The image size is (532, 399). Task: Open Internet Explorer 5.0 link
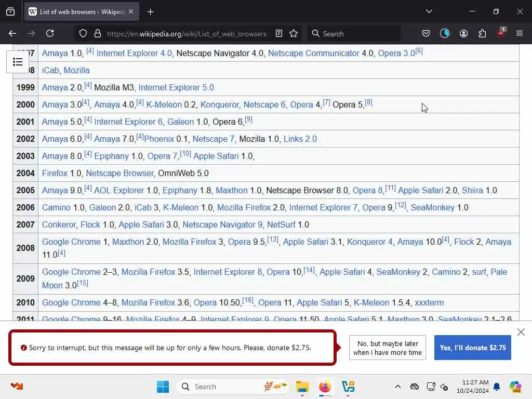coord(176,87)
